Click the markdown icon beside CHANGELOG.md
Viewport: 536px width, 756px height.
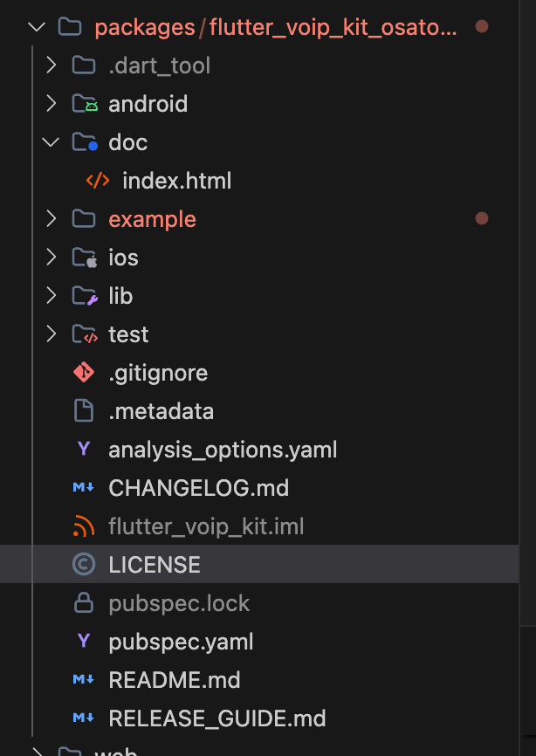pos(84,488)
